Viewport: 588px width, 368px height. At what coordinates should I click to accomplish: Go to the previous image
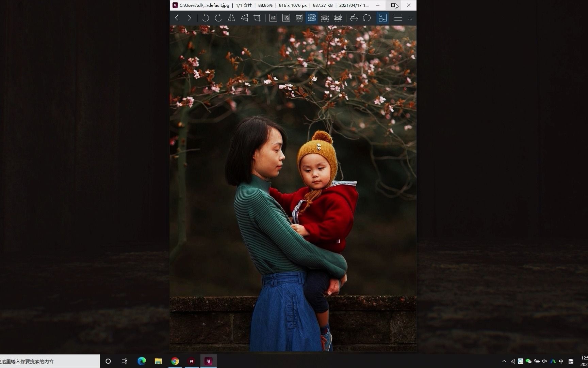177,18
